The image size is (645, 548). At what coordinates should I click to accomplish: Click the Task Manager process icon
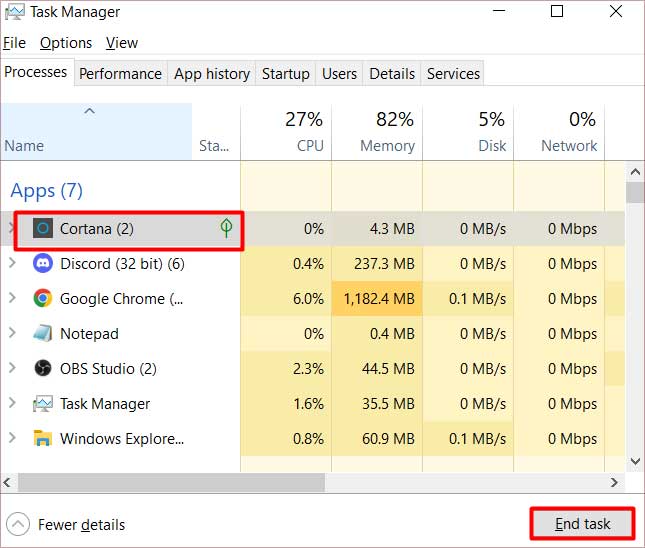(x=43, y=404)
